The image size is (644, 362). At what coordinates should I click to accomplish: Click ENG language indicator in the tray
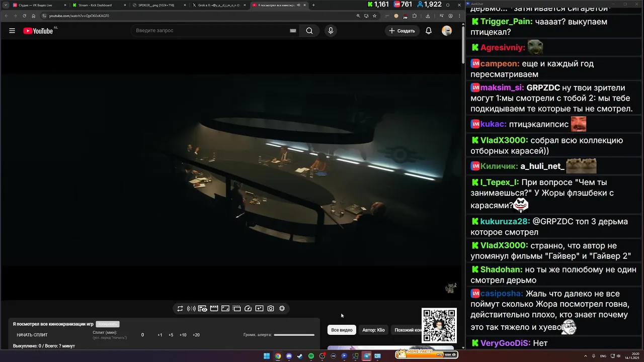coord(603,356)
